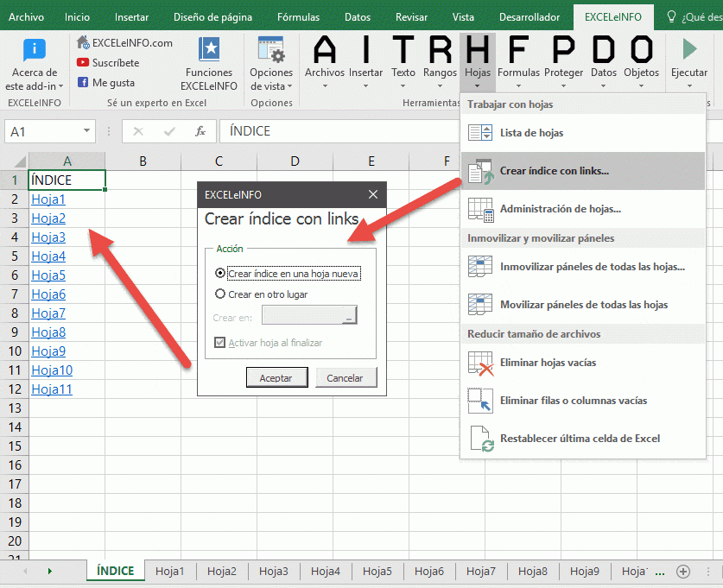Click the add new sheet plus button
The height and width of the screenshot is (588, 723).
click(682, 572)
